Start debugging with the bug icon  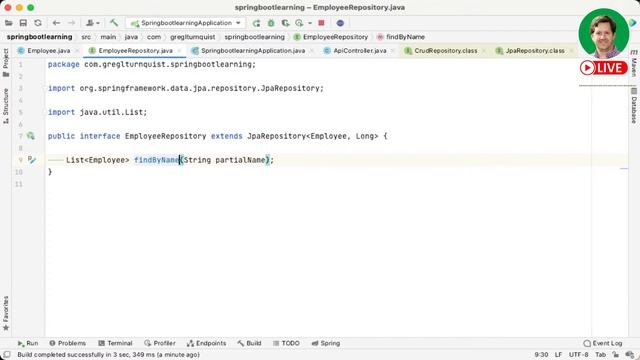tap(271, 23)
